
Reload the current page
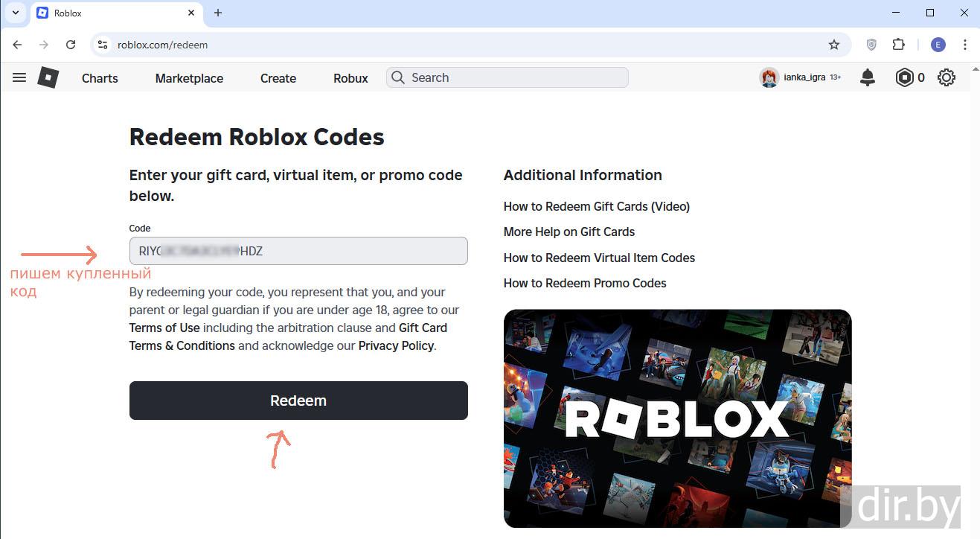pos(71,45)
